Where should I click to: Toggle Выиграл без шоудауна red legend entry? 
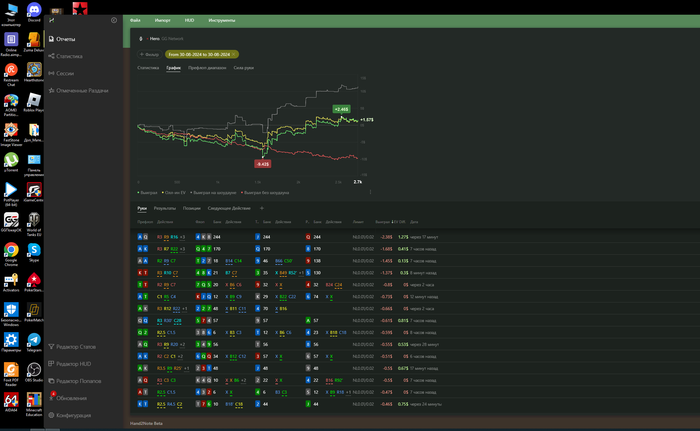tap(265, 192)
